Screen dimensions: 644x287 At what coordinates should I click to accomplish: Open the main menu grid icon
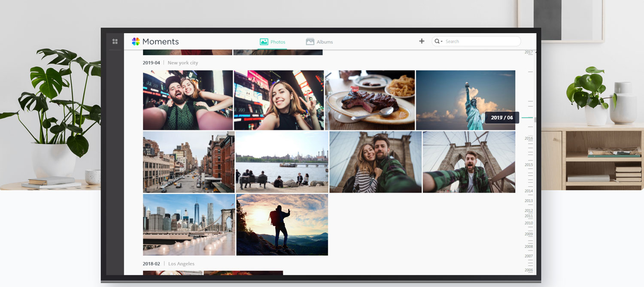[115, 42]
